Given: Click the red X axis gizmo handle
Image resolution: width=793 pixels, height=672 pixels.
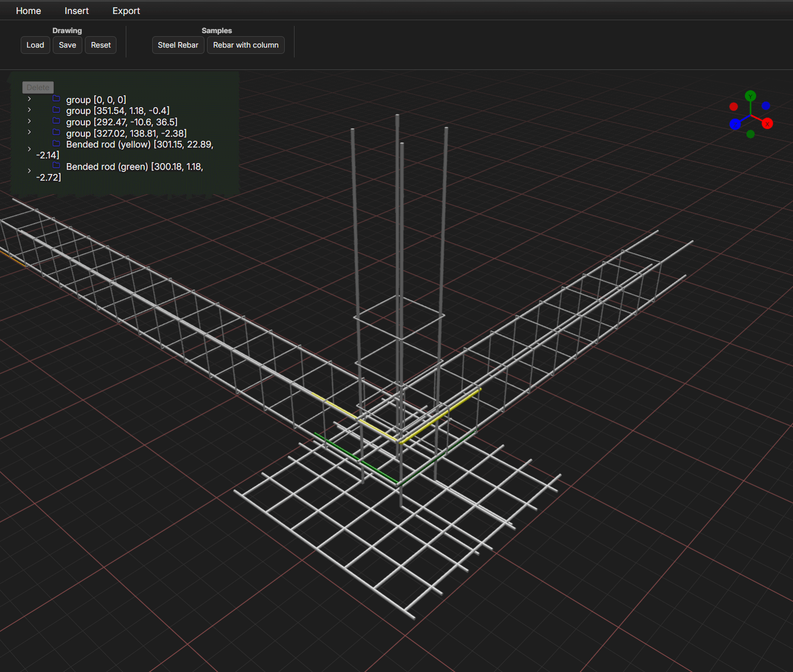Looking at the screenshot, I should coord(767,124).
